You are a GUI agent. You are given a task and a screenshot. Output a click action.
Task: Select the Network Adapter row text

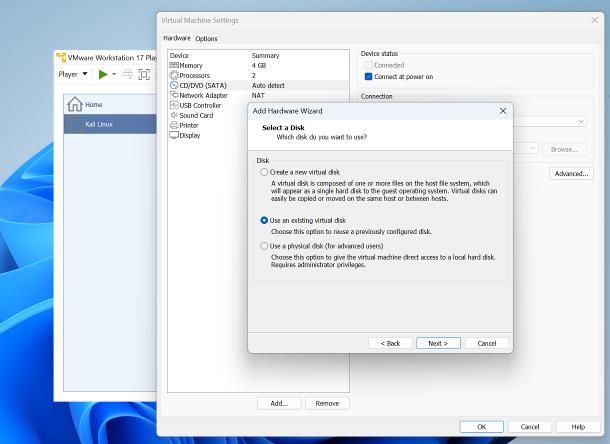[x=203, y=95]
